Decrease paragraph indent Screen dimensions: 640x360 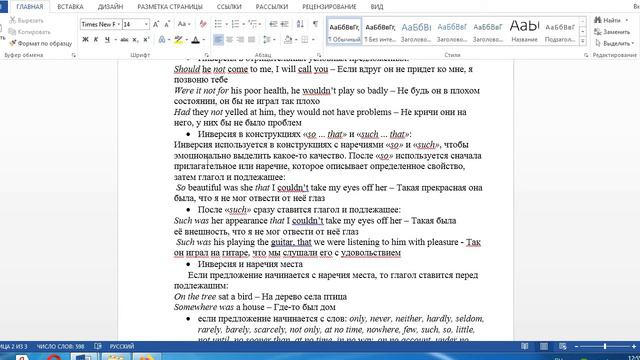coord(273,24)
